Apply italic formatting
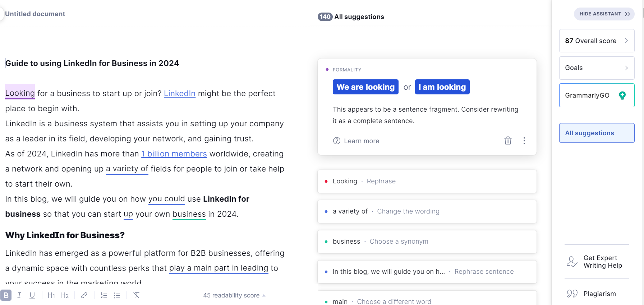 [x=19, y=295]
